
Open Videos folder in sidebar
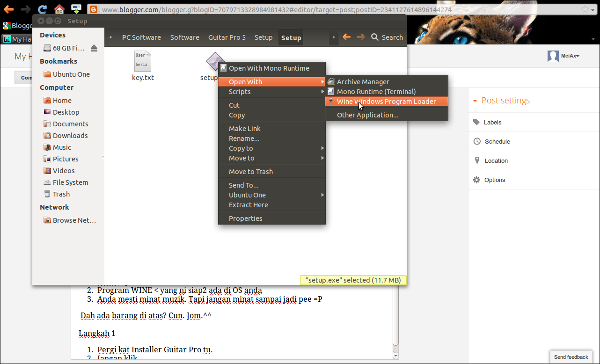59,171
